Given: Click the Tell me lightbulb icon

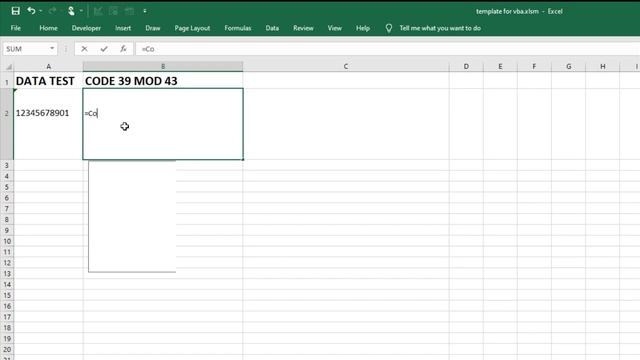Looking at the screenshot, I should tap(389, 28).
